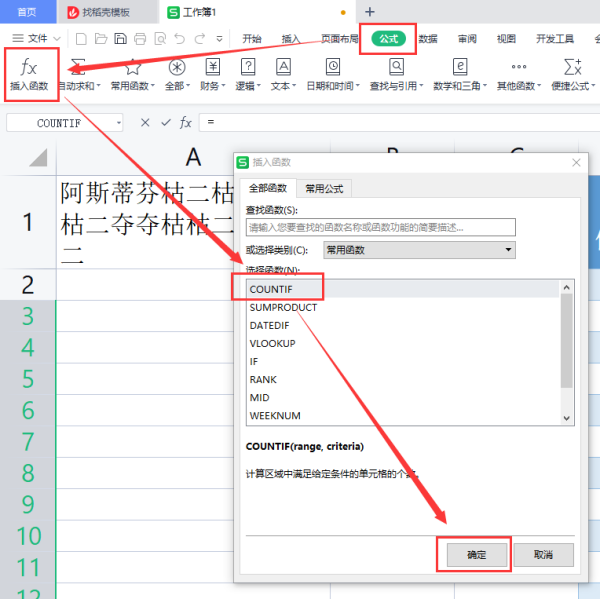Select the 公式 ribbon tab

pyautogui.click(x=388, y=39)
